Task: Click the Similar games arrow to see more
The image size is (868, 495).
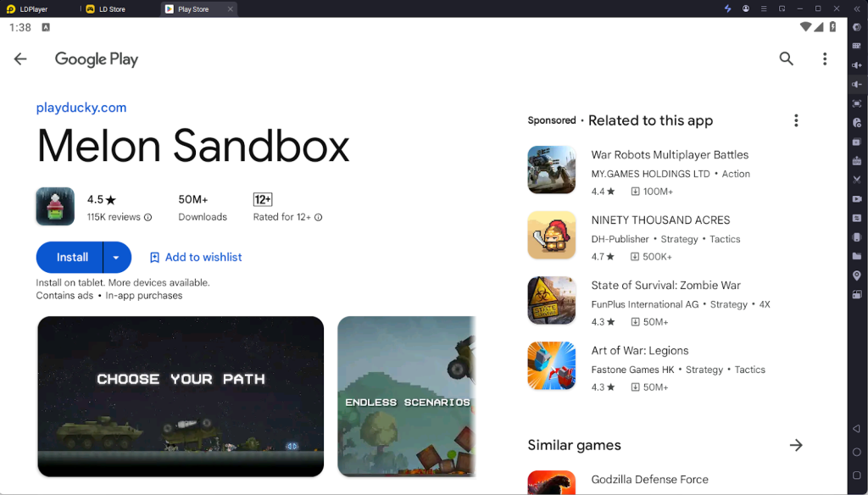Action: [x=796, y=445]
